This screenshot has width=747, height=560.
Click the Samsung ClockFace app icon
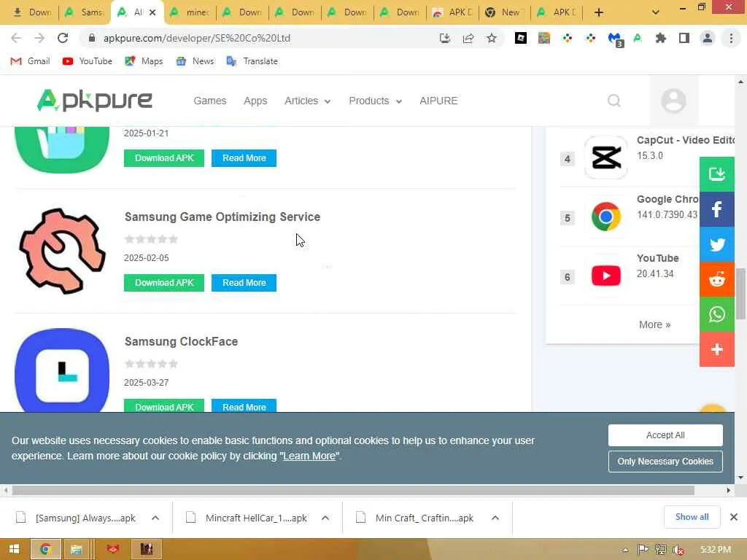coord(62,370)
